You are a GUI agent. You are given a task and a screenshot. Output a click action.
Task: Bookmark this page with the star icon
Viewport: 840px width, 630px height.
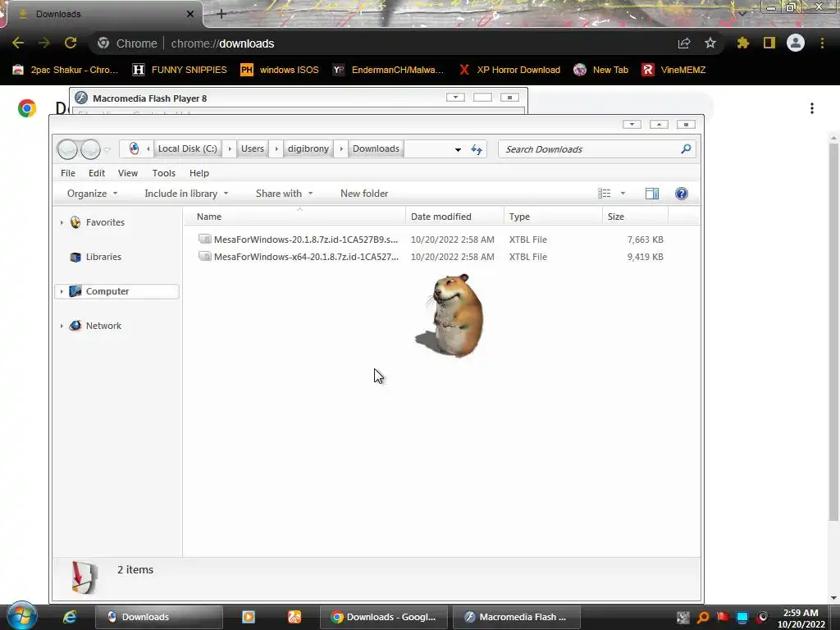tap(710, 43)
